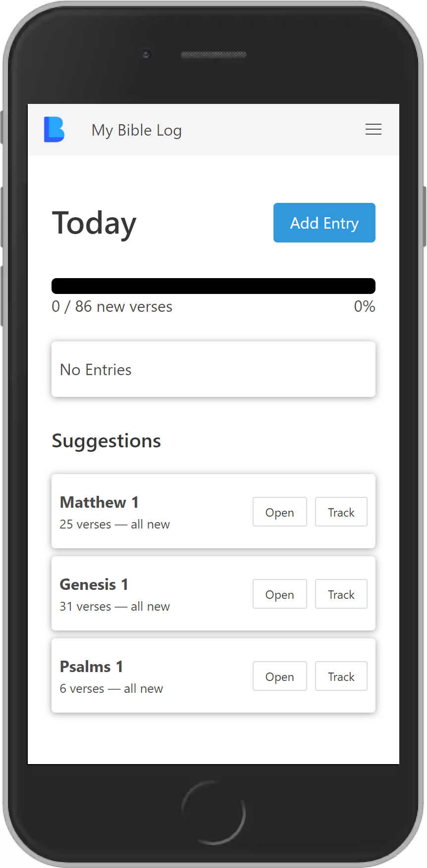The height and width of the screenshot is (868, 427).
Task: Open the Matthew 1 chapter
Action: (279, 512)
